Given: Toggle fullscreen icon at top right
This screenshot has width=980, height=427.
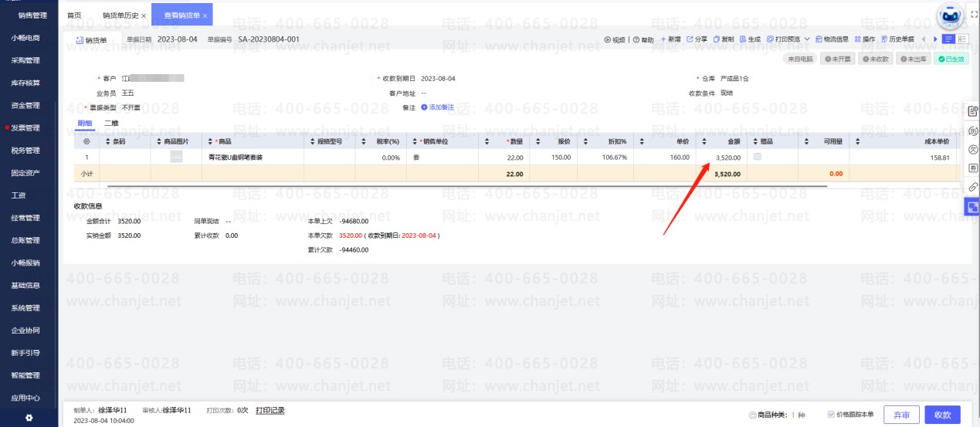Looking at the screenshot, I should point(973,15).
